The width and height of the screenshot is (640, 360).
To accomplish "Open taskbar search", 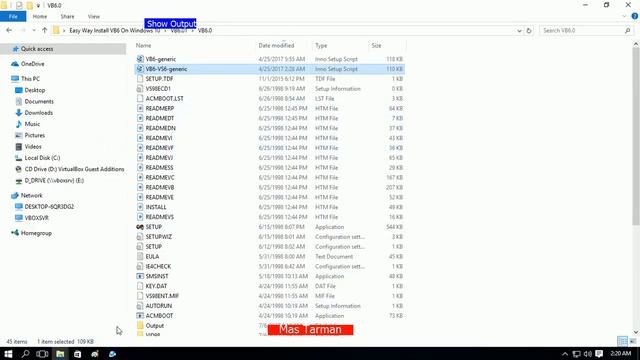I will [x=25, y=354].
